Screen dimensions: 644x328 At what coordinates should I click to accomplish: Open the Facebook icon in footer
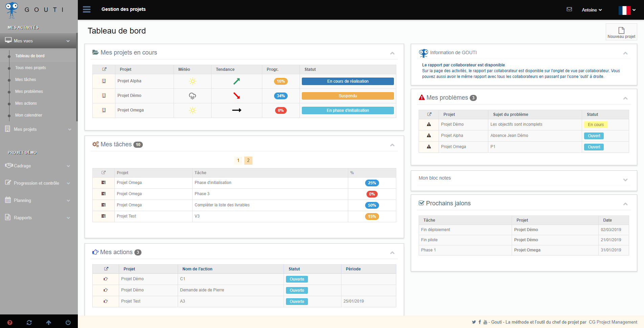point(480,322)
